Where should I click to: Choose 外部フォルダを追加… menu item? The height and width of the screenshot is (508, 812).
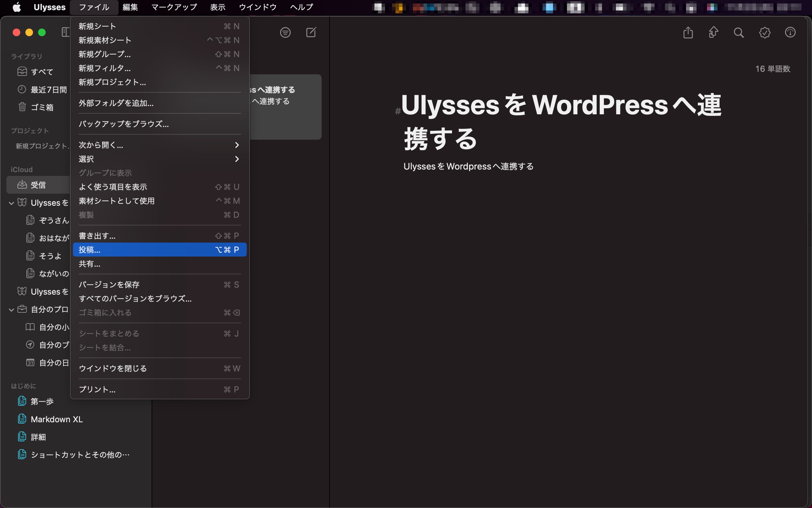[160, 103]
